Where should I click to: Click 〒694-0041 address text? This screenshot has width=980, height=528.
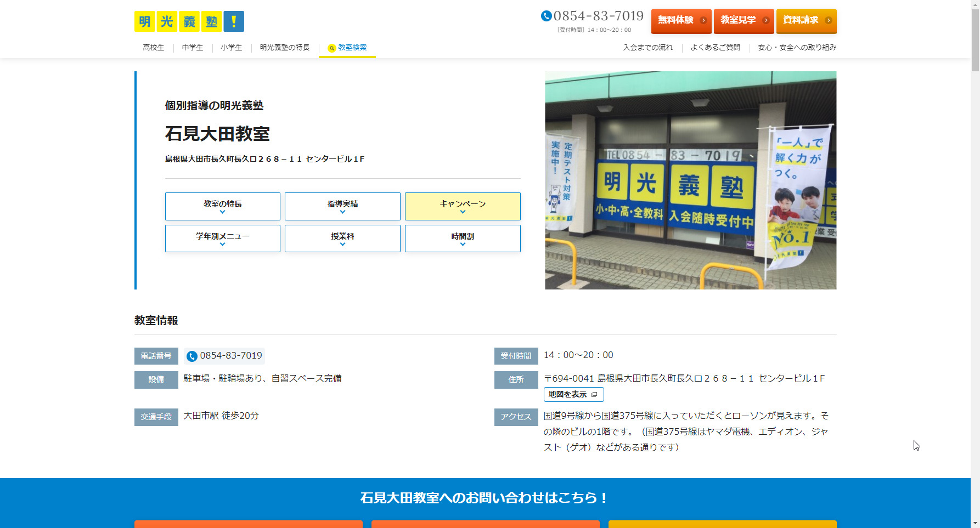[684, 379]
